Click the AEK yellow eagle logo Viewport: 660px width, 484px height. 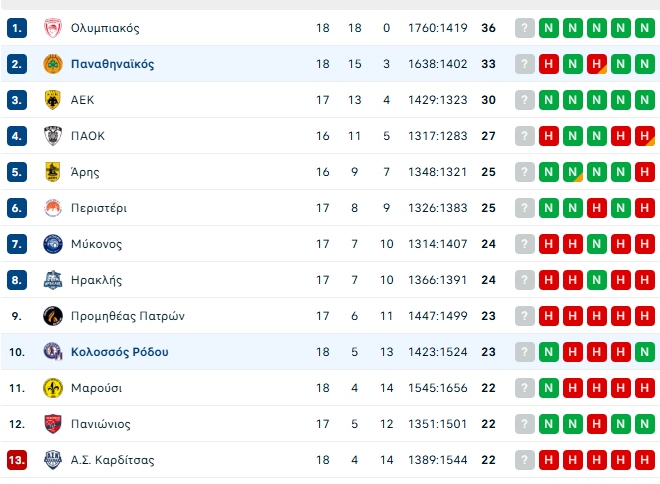[53, 100]
